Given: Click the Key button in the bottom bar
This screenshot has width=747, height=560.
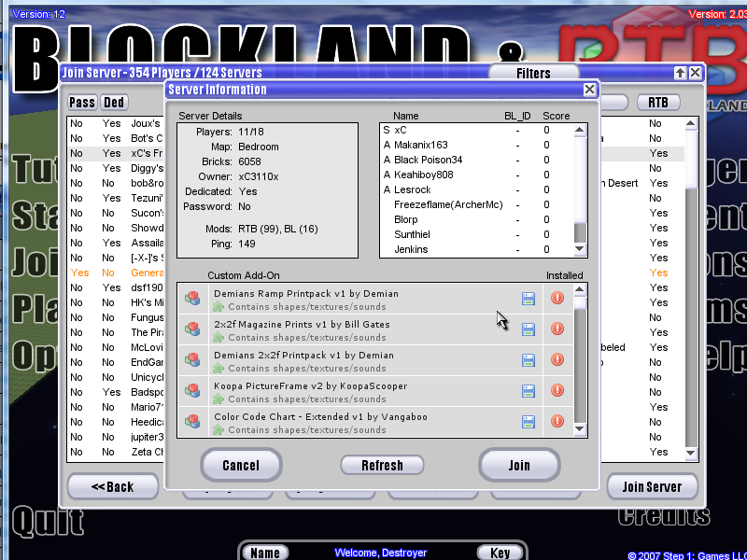Looking at the screenshot, I should coord(500,553).
